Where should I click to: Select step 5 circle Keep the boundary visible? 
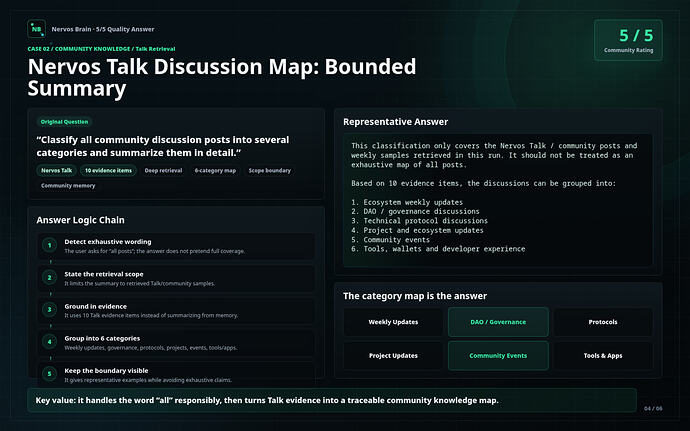pos(49,374)
